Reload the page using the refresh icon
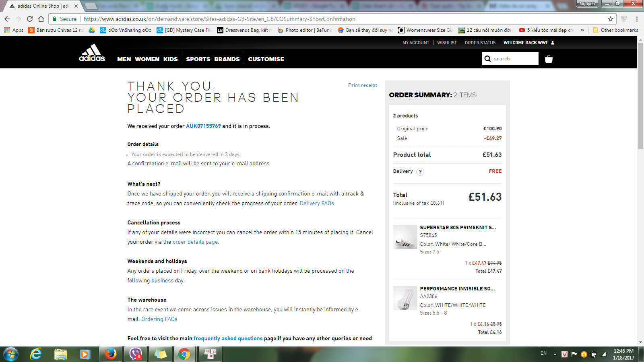This screenshot has width=644, height=362. [30, 19]
